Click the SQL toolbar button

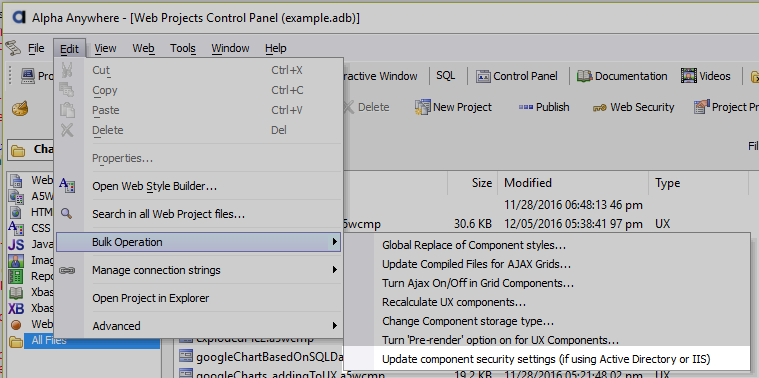coord(446,76)
